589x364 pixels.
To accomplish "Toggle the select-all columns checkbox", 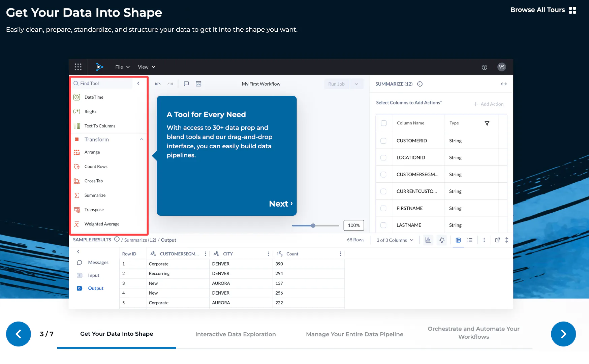I will click(384, 123).
